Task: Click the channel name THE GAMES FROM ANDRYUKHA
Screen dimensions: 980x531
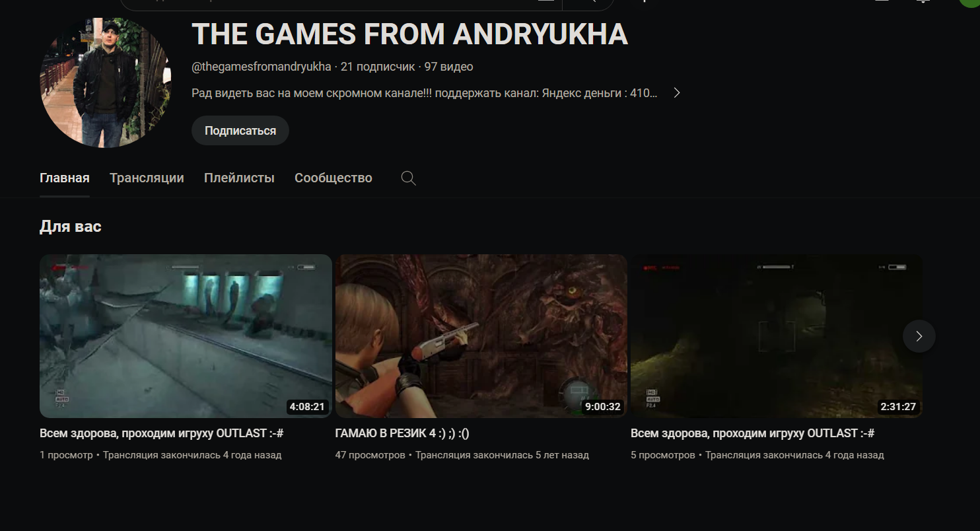Action: point(409,34)
